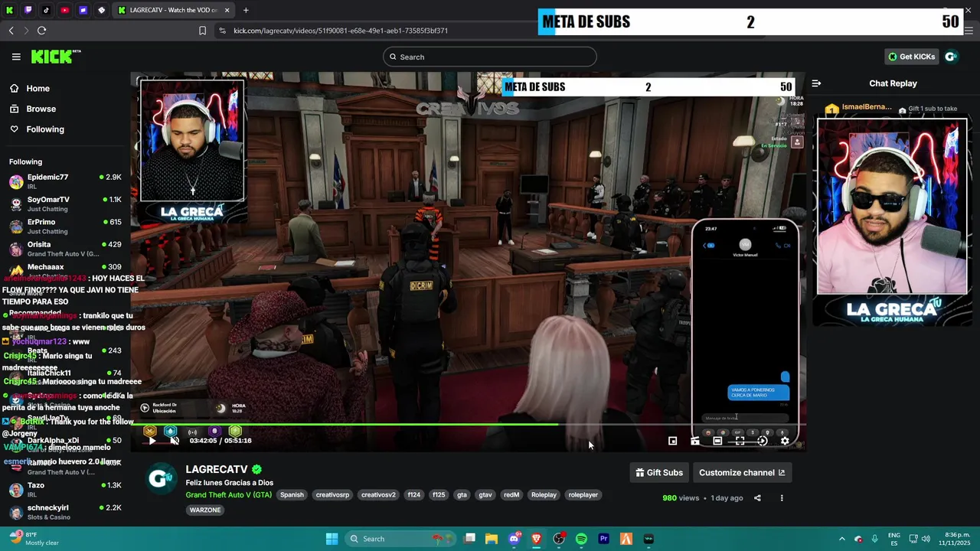The width and height of the screenshot is (980, 551).
Task: Open video player settings gear
Action: pos(785,441)
